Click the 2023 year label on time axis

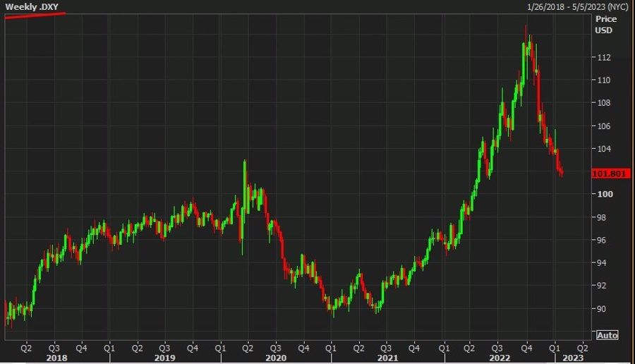click(573, 358)
